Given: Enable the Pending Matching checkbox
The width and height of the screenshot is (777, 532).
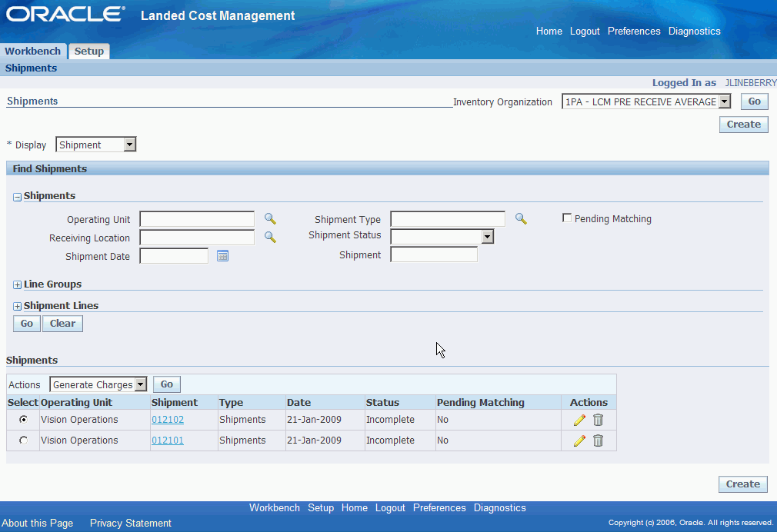Looking at the screenshot, I should 567,218.
